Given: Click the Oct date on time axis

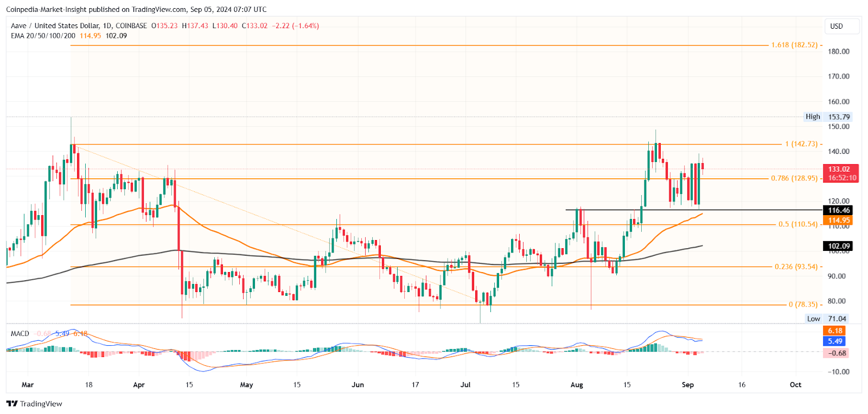Looking at the screenshot, I should pos(795,385).
